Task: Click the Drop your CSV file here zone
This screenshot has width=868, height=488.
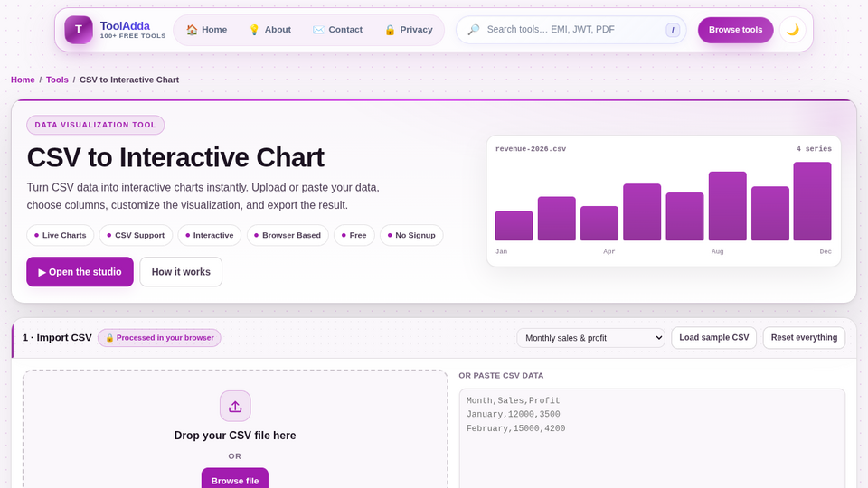Action: coord(235,429)
